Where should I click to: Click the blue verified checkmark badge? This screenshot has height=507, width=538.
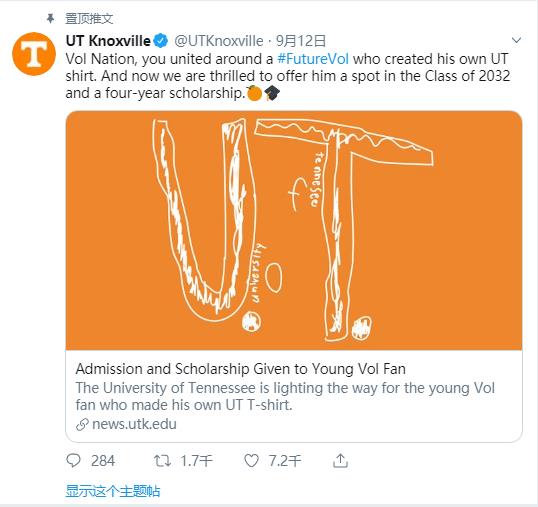tap(160, 41)
